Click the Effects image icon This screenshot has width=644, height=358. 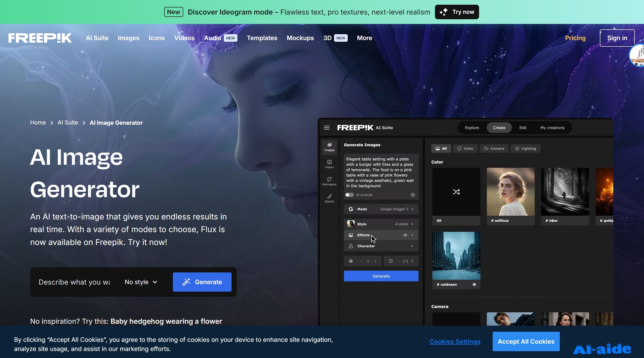(351, 235)
